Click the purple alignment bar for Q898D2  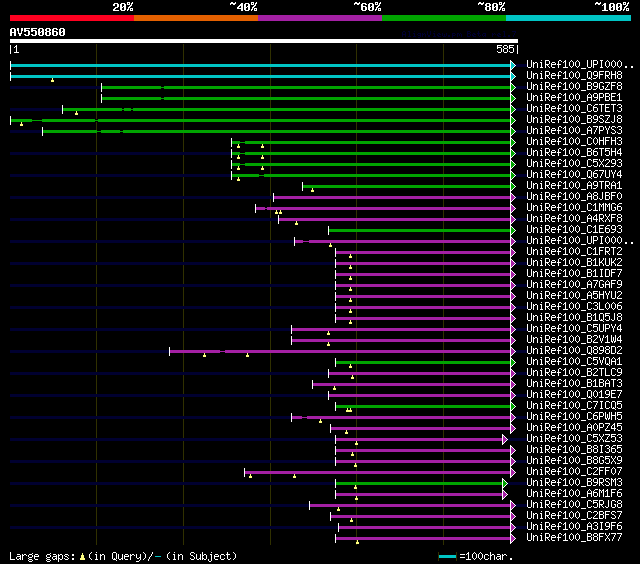coord(340,351)
